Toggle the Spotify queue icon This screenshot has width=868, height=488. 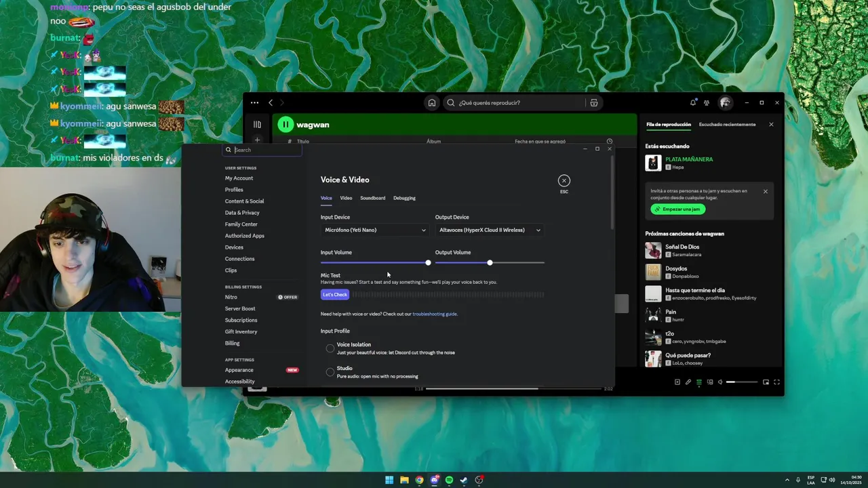tap(699, 382)
